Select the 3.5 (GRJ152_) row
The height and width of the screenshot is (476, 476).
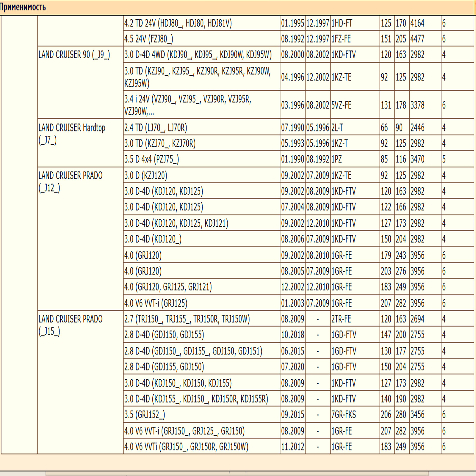[145, 415]
